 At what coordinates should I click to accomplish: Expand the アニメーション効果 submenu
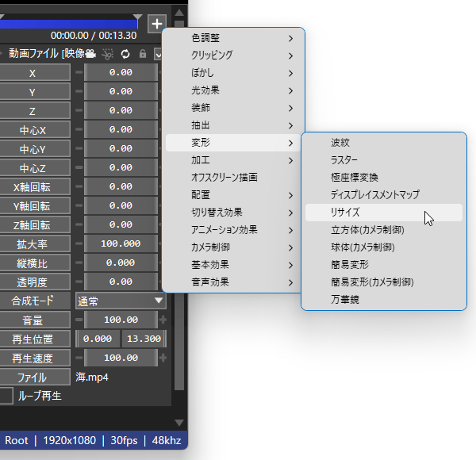click(x=233, y=230)
